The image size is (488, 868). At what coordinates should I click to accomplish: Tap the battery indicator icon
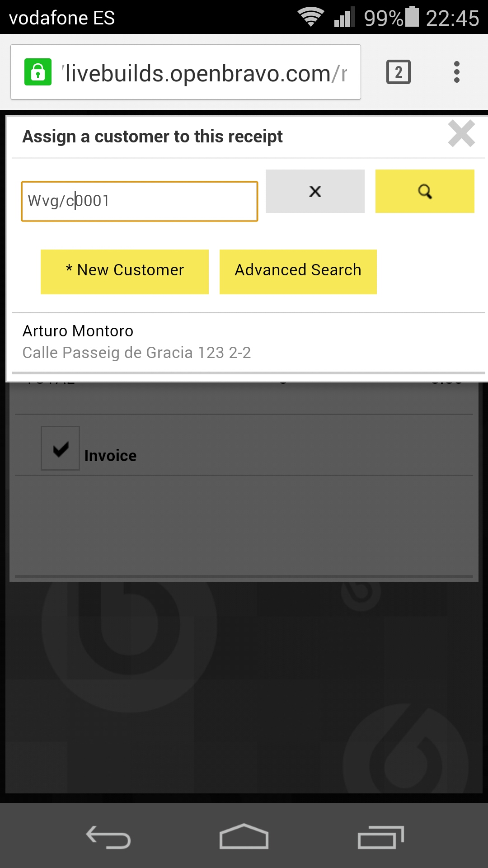click(x=412, y=17)
